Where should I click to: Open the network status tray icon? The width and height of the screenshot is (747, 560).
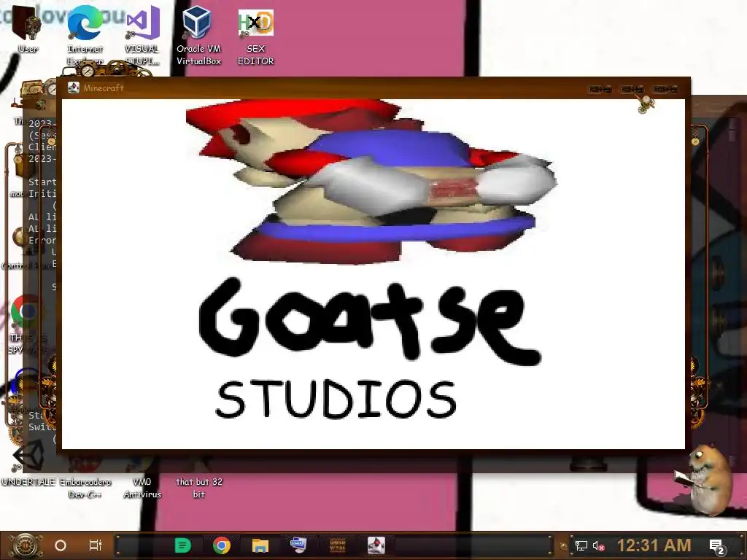coord(581,545)
